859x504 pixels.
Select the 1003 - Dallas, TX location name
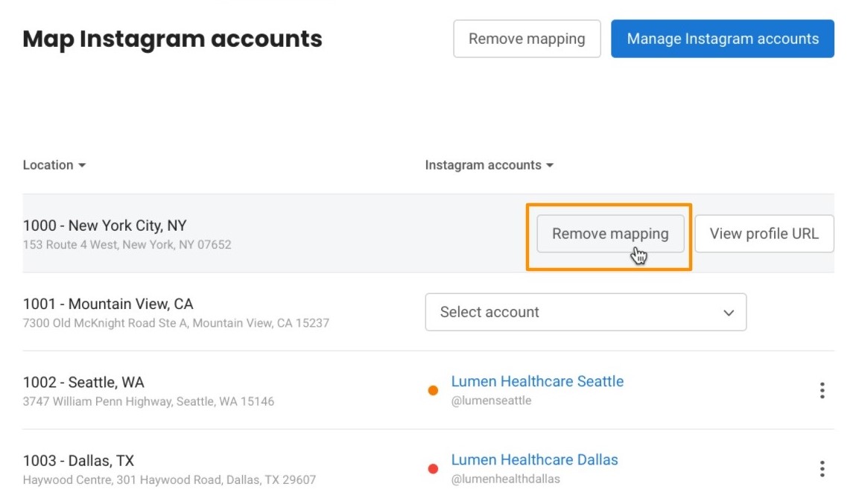tap(78, 460)
